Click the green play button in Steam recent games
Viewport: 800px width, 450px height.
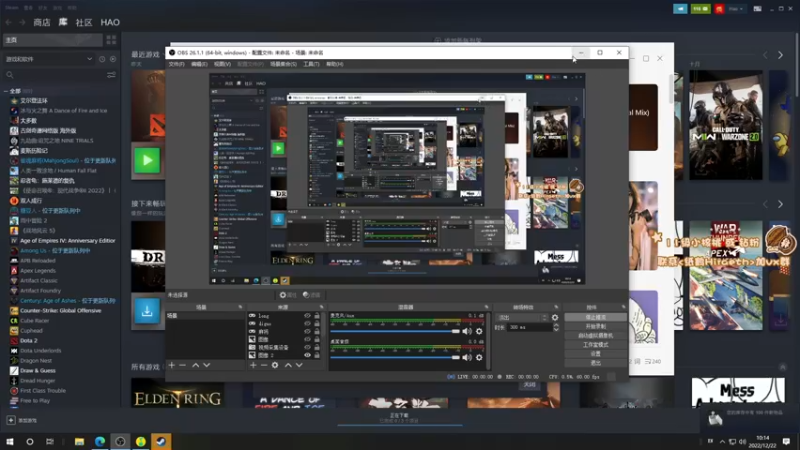pyautogui.click(x=147, y=160)
